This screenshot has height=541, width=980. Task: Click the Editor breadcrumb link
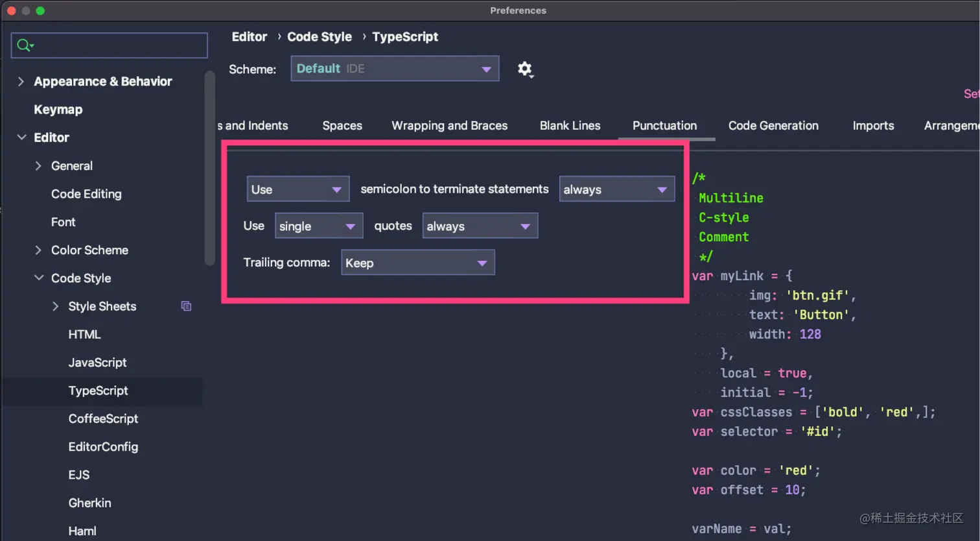coord(250,37)
